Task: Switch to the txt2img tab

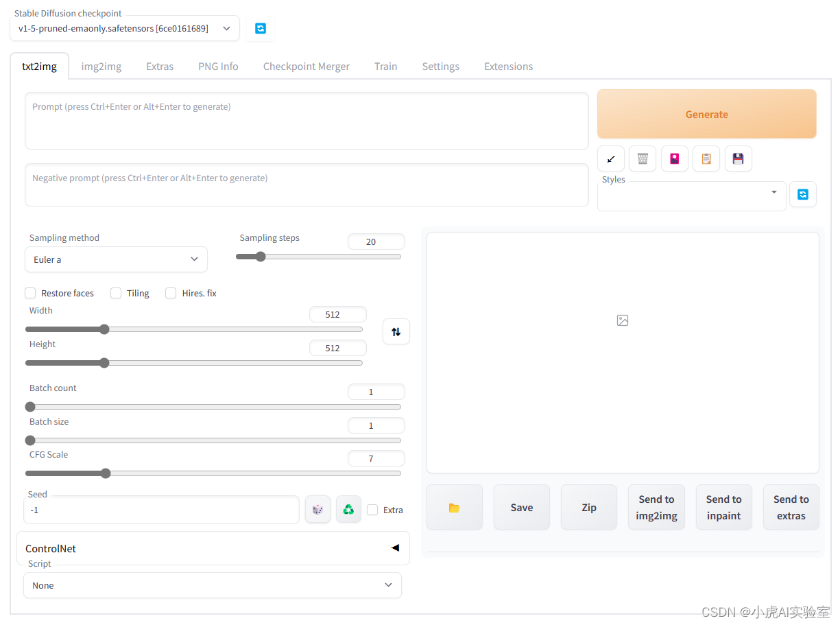Action: pos(39,67)
